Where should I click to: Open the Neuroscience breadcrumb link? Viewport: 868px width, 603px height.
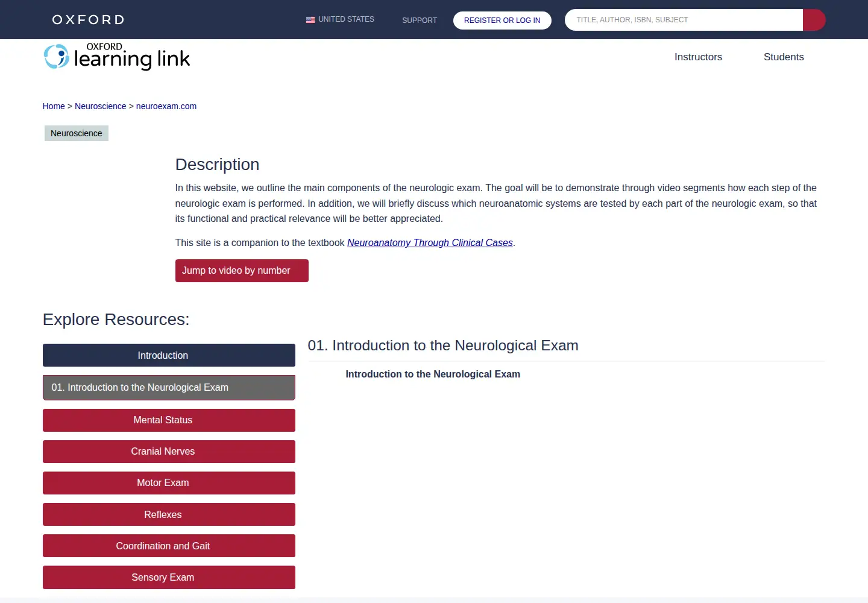[x=101, y=106]
